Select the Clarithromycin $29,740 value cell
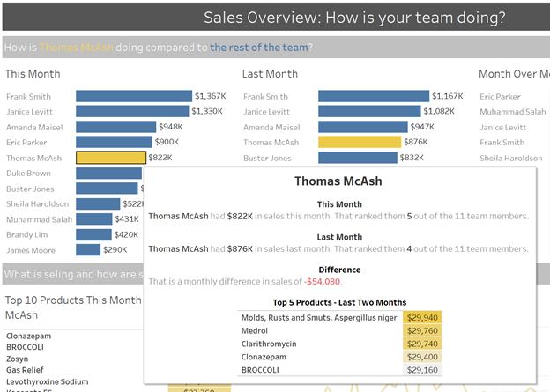The image size is (550, 392). click(x=422, y=344)
